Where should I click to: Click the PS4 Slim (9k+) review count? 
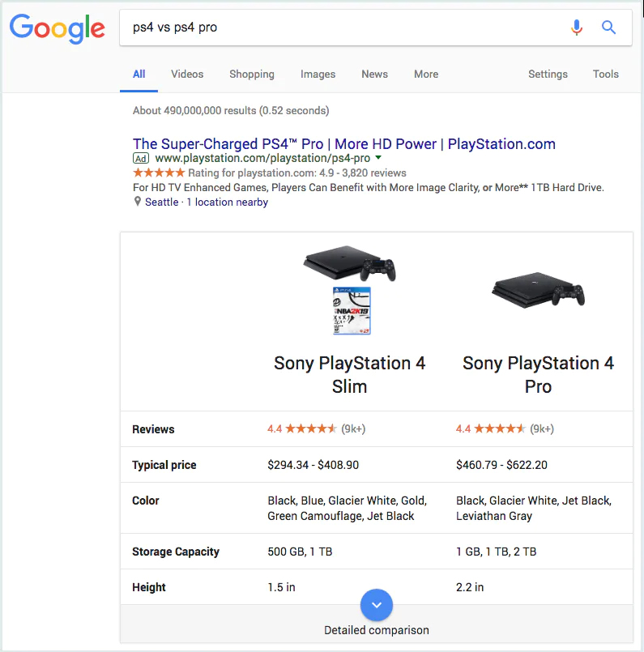point(353,428)
